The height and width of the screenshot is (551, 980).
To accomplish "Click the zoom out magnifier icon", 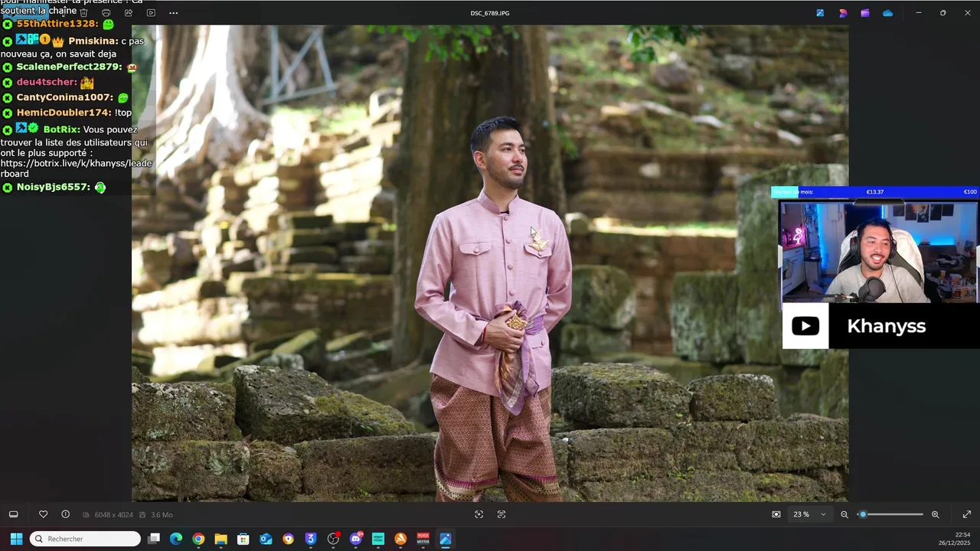I will [844, 514].
